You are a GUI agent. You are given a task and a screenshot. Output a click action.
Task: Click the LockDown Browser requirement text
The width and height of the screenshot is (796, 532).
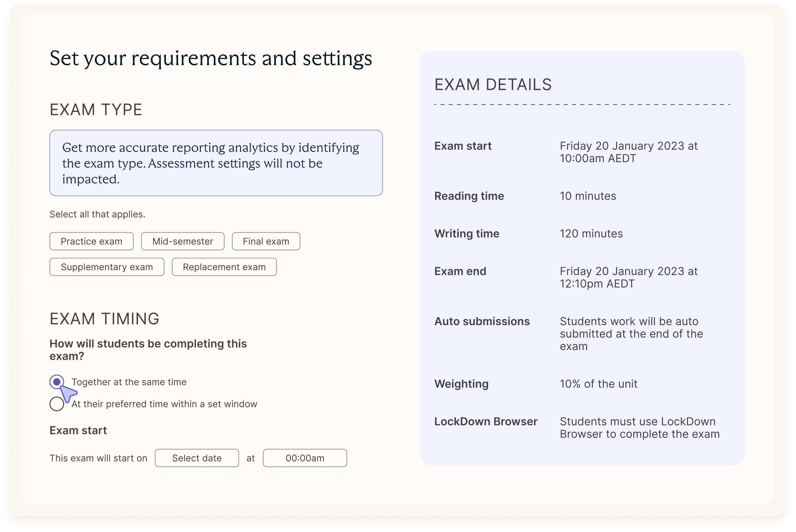640,428
